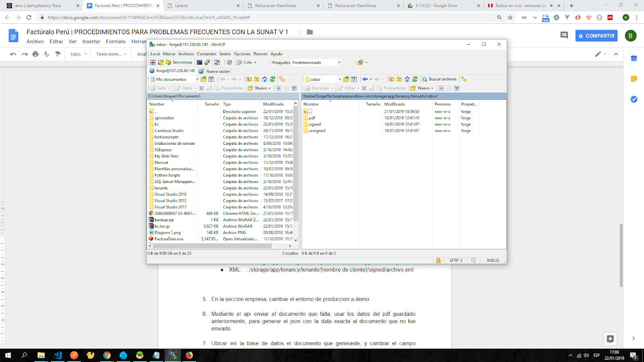Open the Preajustes Predeterminado dropdown
644x362 pixels.
click(x=339, y=62)
